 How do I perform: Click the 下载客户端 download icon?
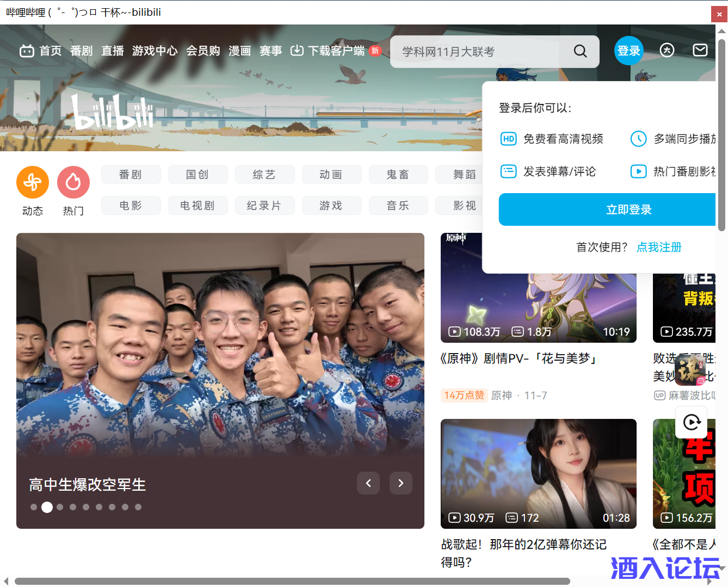coord(297,51)
